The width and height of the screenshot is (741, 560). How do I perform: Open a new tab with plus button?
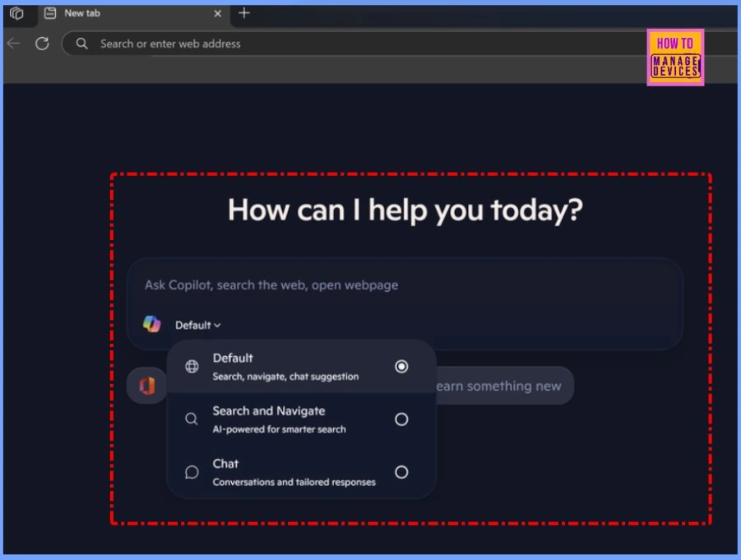pos(244,13)
